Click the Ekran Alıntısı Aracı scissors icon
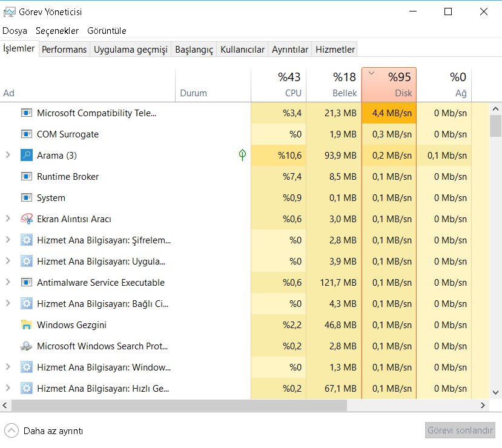The height and width of the screenshot is (448, 502). point(26,219)
